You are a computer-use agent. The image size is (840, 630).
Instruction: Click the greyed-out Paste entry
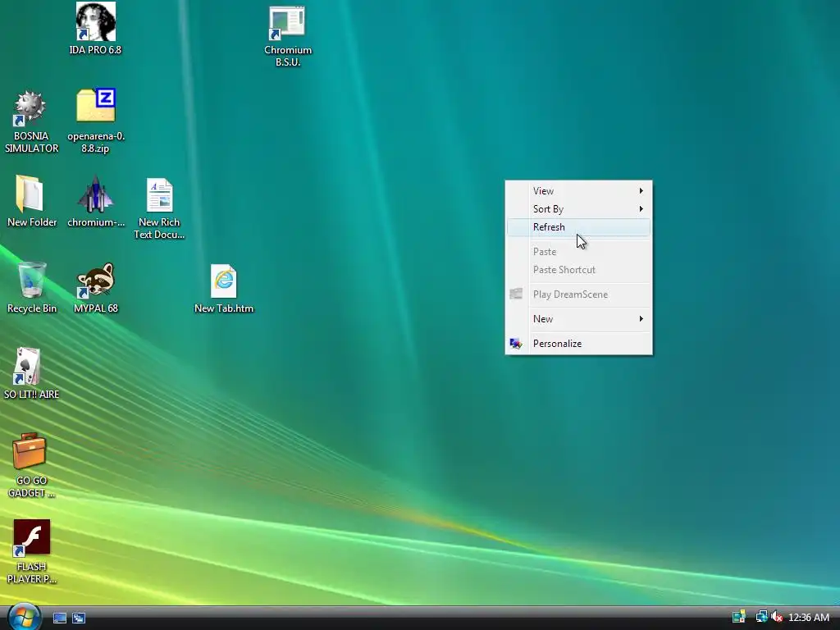[578, 252]
